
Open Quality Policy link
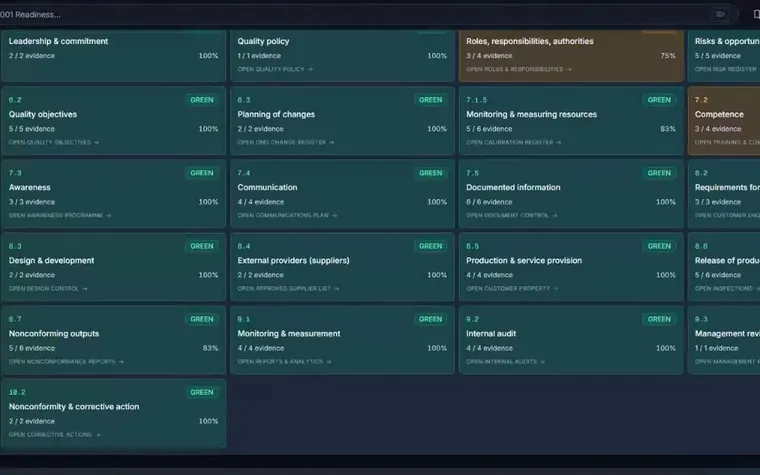click(x=275, y=69)
